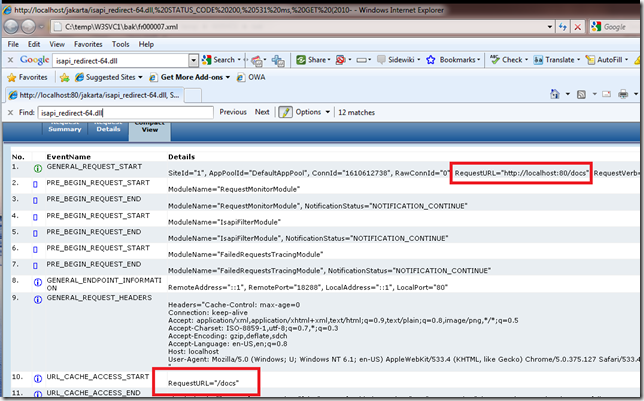This screenshot has width=644, height=401.
Task: Click info icon beside GENERAL_REQUEST_START row
Action: [37, 168]
